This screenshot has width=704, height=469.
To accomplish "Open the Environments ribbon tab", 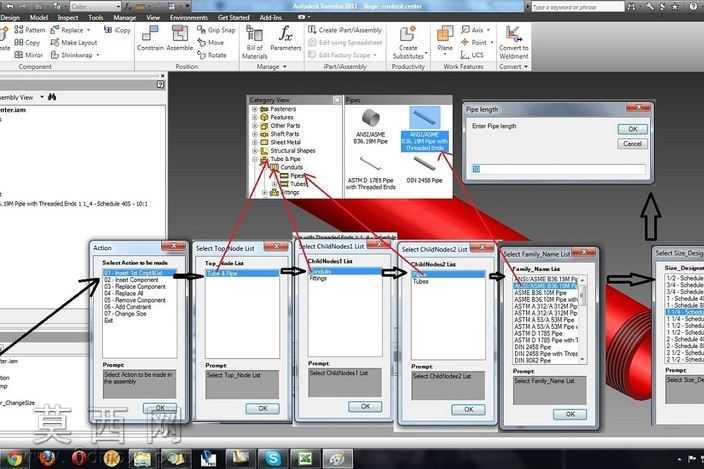I will (189, 18).
